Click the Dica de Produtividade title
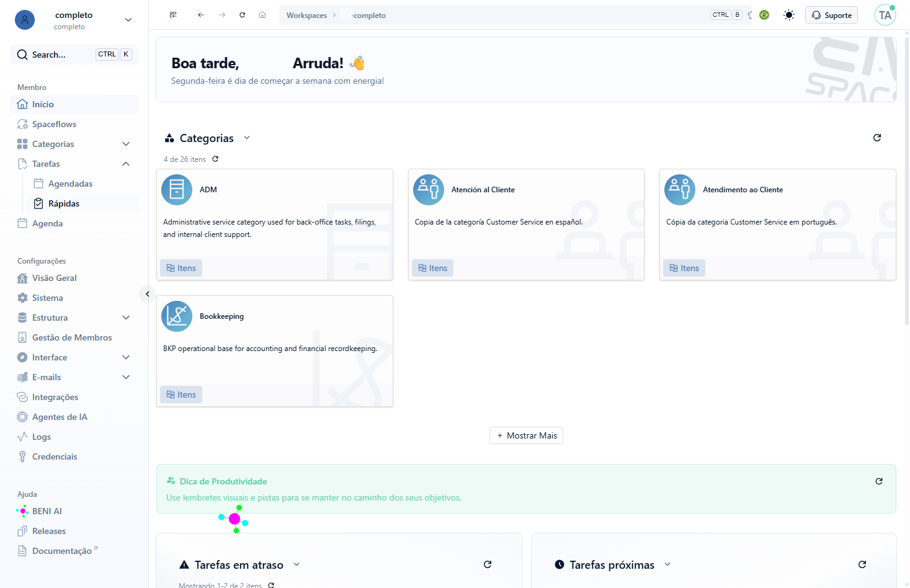910x588 pixels. (x=223, y=481)
